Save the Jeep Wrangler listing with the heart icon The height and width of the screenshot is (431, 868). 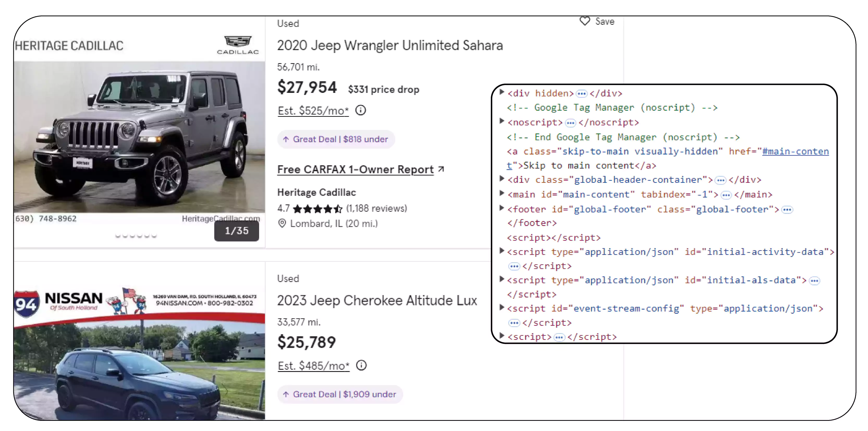tap(585, 21)
